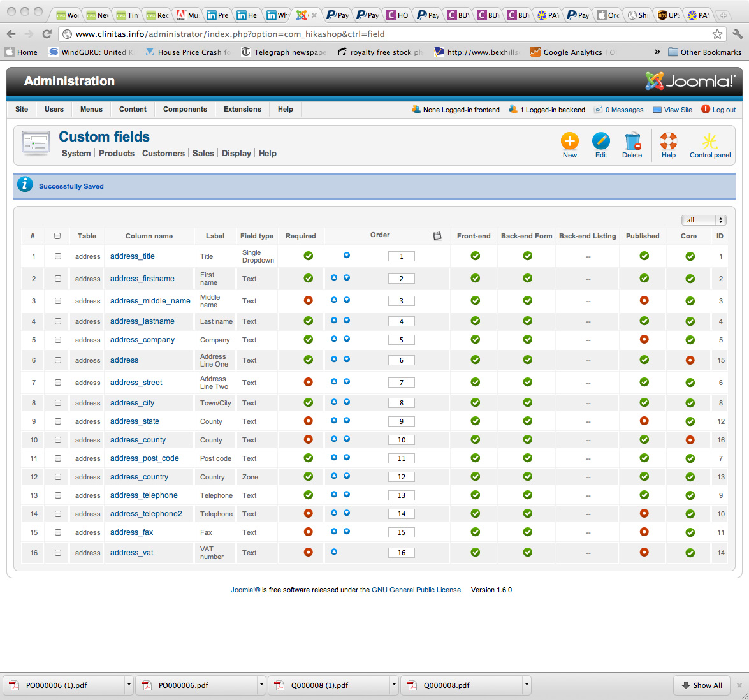Tick the checkbox for address_title row
This screenshot has width=749, height=700.
click(x=58, y=256)
